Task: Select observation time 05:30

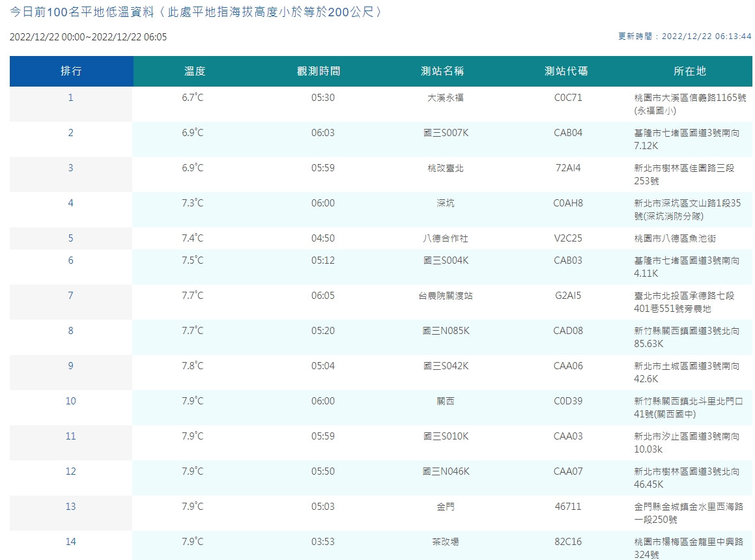Action: (322, 98)
